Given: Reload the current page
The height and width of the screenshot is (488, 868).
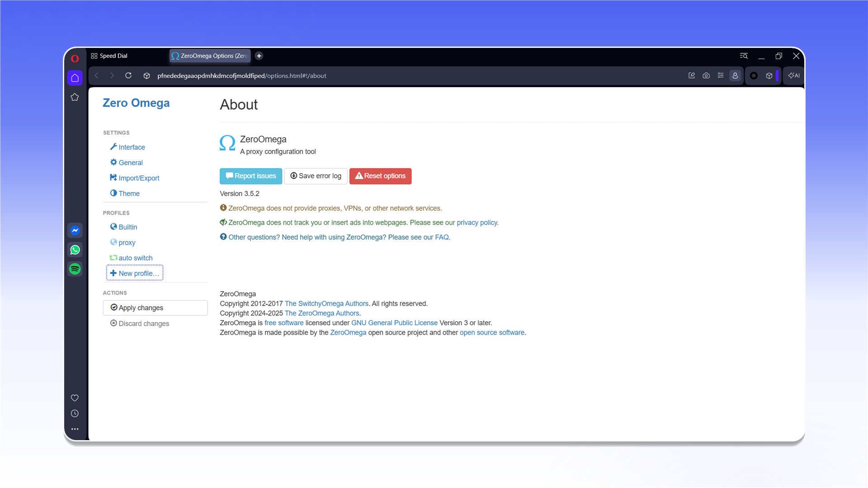Looking at the screenshot, I should tap(128, 75).
